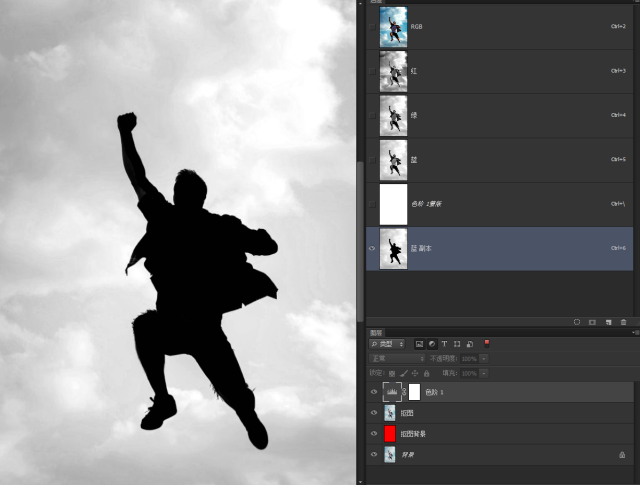The height and width of the screenshot is (485, 640).
Task: Hide the 色阶 1 layer
Action: [x=374, y=392]
